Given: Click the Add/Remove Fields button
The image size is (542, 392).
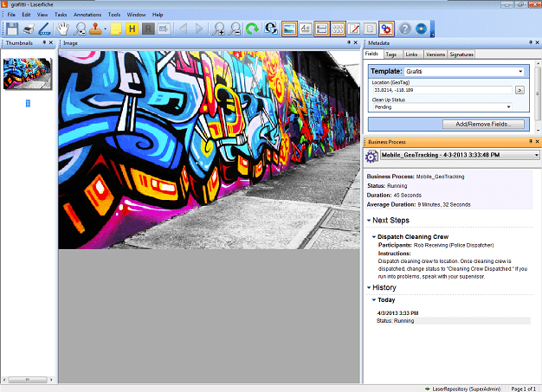Looking at the screenshot, I should click(x=483, y=125).
